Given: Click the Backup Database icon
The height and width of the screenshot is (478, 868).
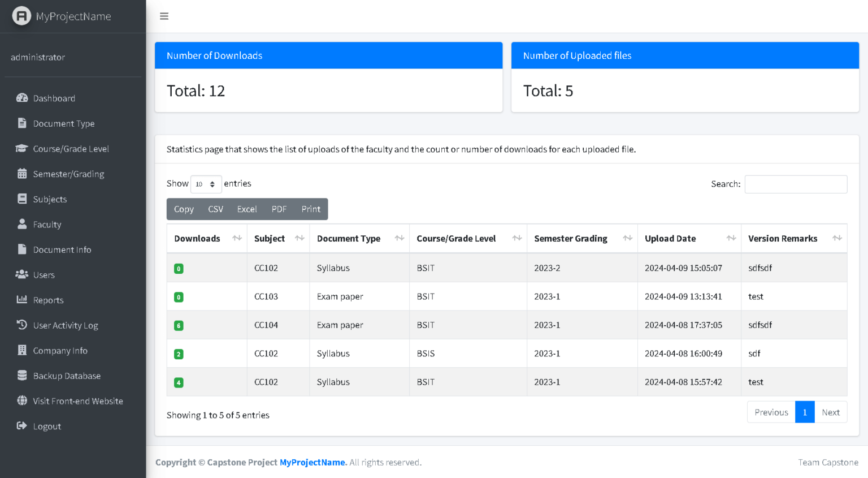Looking at the screenshot, I should tap(22, 375).
